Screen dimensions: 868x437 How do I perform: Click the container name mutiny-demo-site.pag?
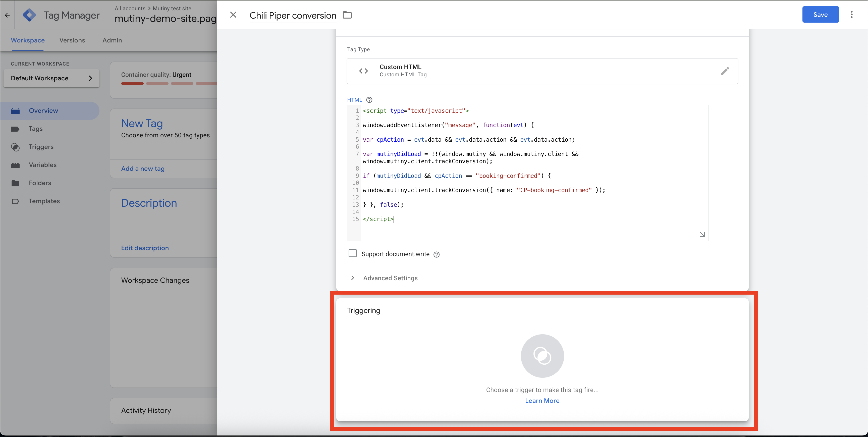166,19
